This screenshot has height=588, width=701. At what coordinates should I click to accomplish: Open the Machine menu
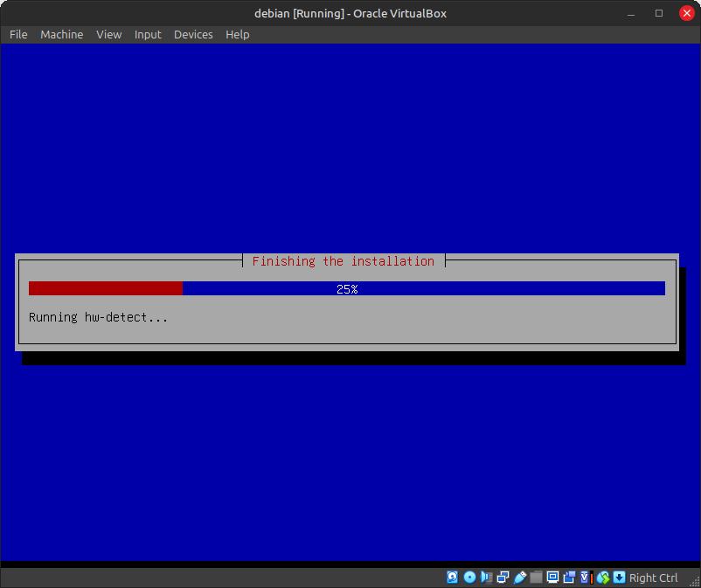62,34
